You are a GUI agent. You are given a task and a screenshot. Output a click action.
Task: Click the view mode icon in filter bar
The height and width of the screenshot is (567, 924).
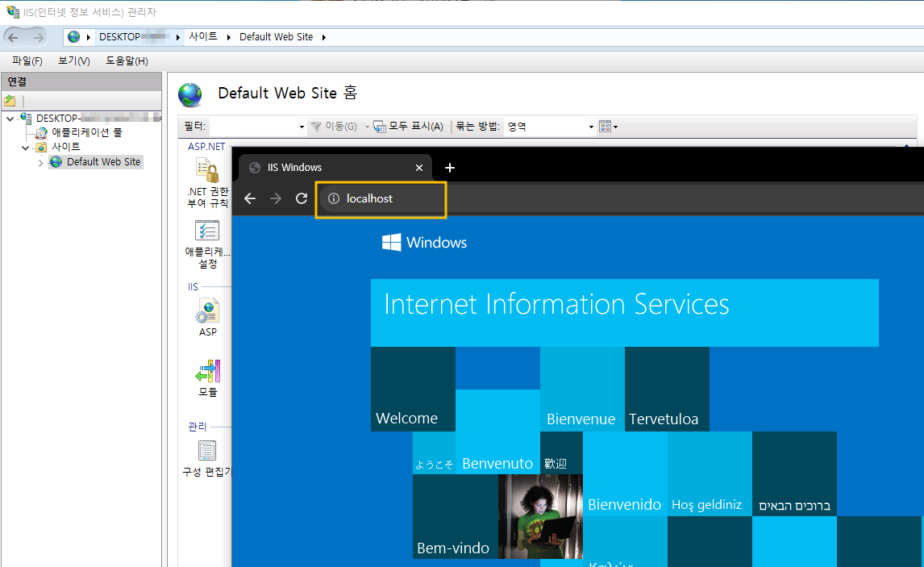click(x=605, y=126)
